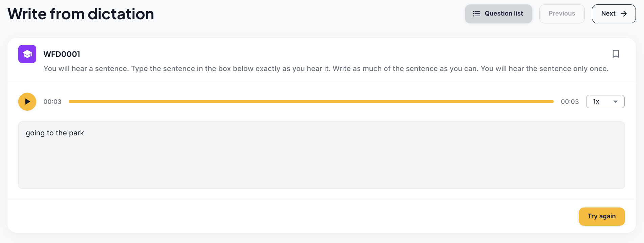Open the 1x playback speed dropdown
The image size is (644, 243).
pos(605,102)
